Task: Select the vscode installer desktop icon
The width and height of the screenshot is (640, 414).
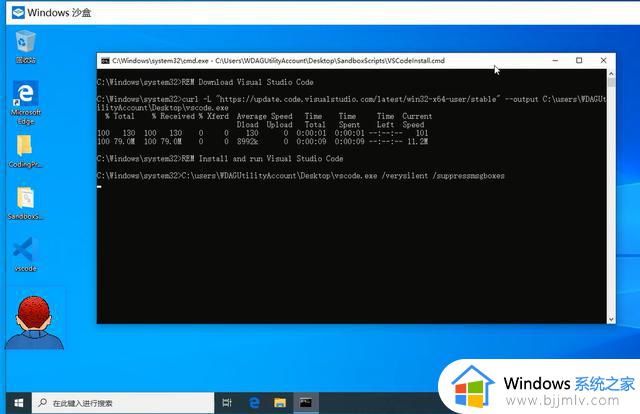Action: pos(25,254)
